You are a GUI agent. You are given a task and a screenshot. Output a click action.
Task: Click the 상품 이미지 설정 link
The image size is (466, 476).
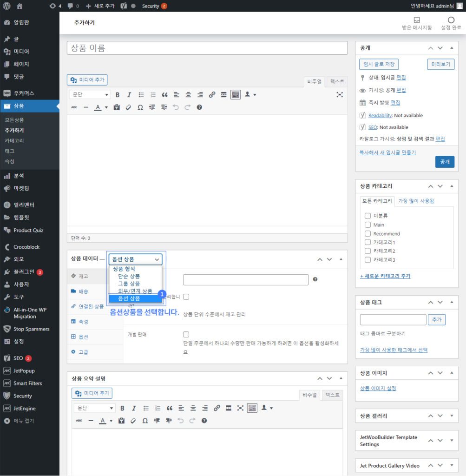point(378,388)
